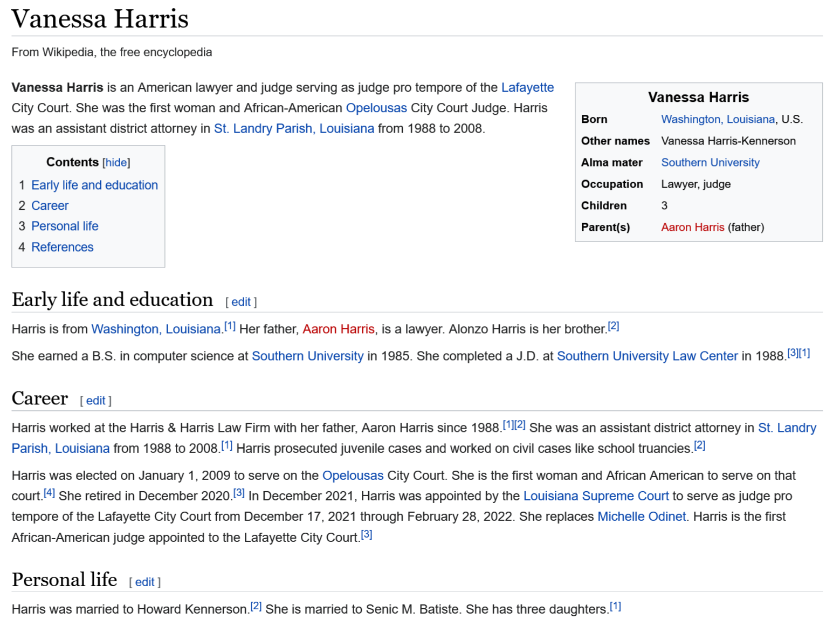Open Washington, Louisiana link in Early life paragraph

156,329
